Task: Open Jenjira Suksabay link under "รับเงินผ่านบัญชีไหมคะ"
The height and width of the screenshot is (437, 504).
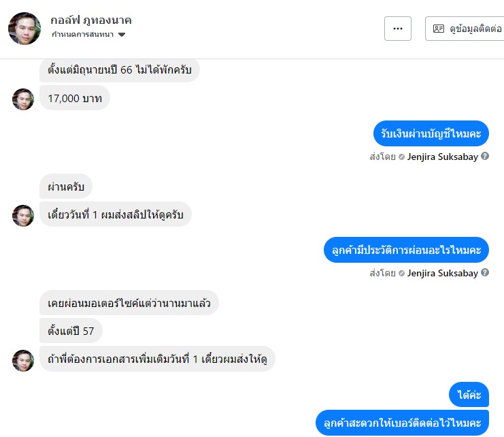Action: [442, 157]
